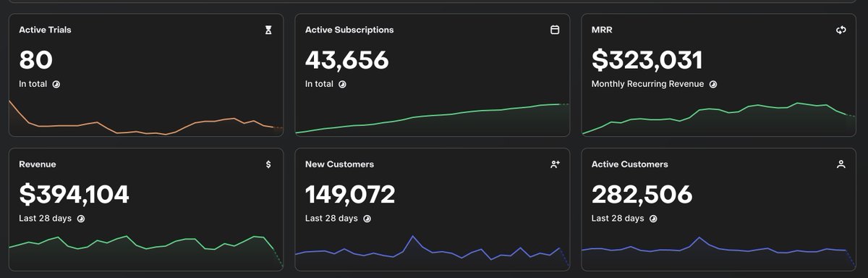Open the Active Customers card title

tap(629, 164)
